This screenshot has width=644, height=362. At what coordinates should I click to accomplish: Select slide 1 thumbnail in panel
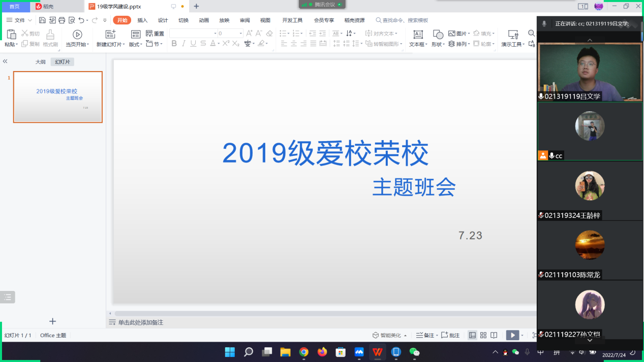[58, 97]
